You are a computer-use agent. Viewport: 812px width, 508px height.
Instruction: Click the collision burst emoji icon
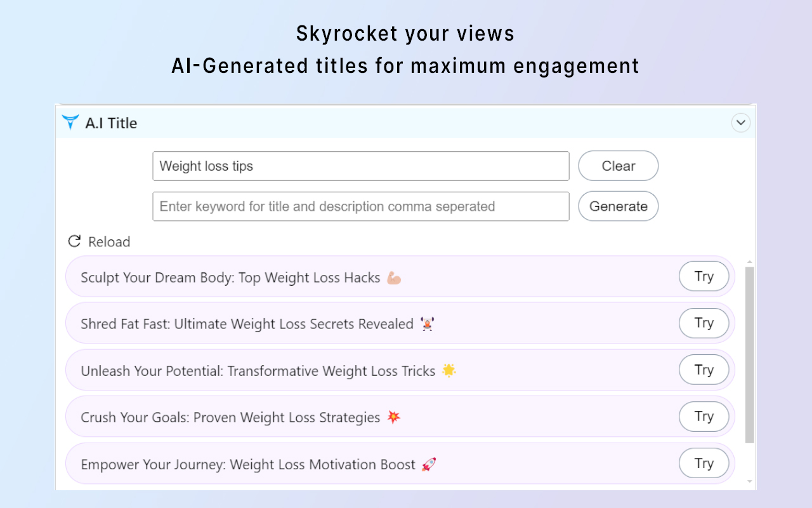(x=394, y=417)
